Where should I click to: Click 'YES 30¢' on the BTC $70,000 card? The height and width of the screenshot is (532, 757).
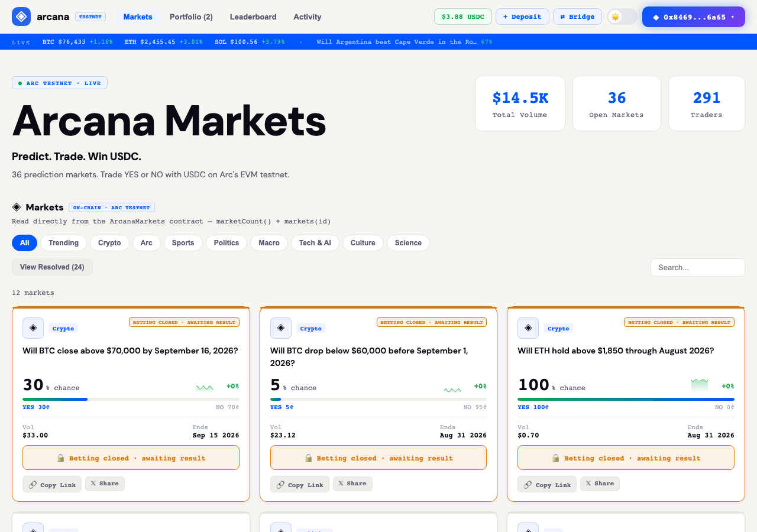(x=36, y=407)
